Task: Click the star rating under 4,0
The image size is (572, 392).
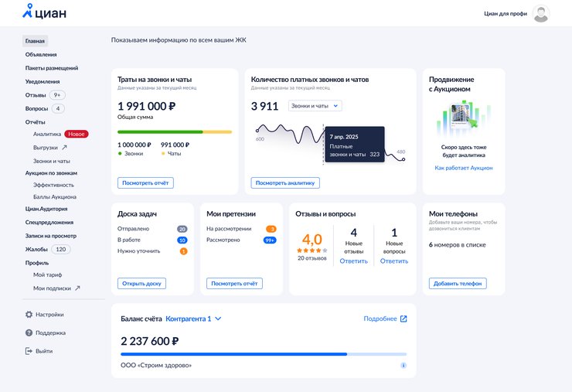Action: [314, 251]
